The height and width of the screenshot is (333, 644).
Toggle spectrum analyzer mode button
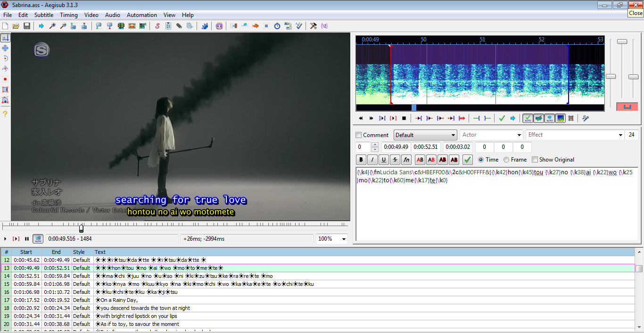pos(560,118)
